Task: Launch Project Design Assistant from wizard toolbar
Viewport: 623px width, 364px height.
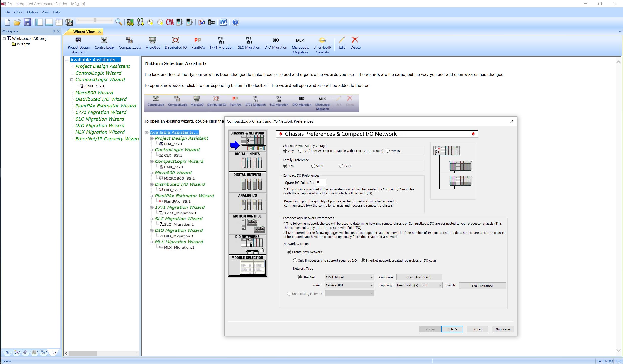Action: [x=79, y=45]
